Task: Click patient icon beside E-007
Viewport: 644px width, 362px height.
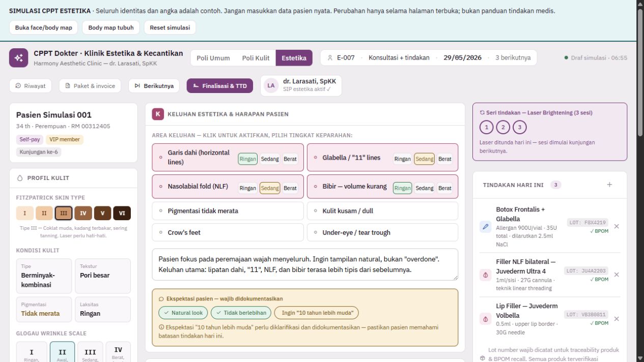Action: 330,58
